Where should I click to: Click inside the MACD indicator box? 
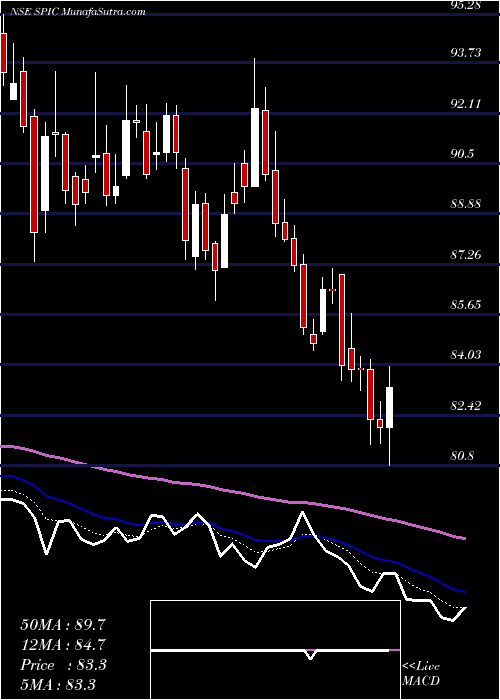[275, 650]
